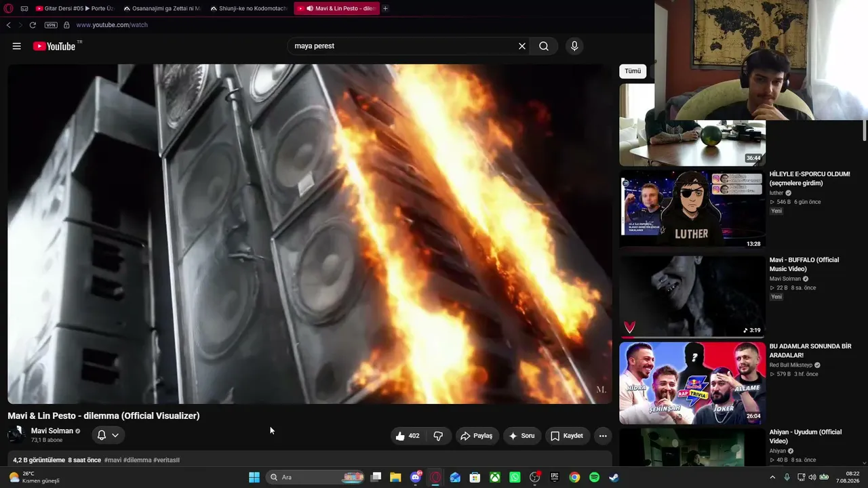
Task: Open WhatsApp from the taskbar
Action: pos(515,477)
